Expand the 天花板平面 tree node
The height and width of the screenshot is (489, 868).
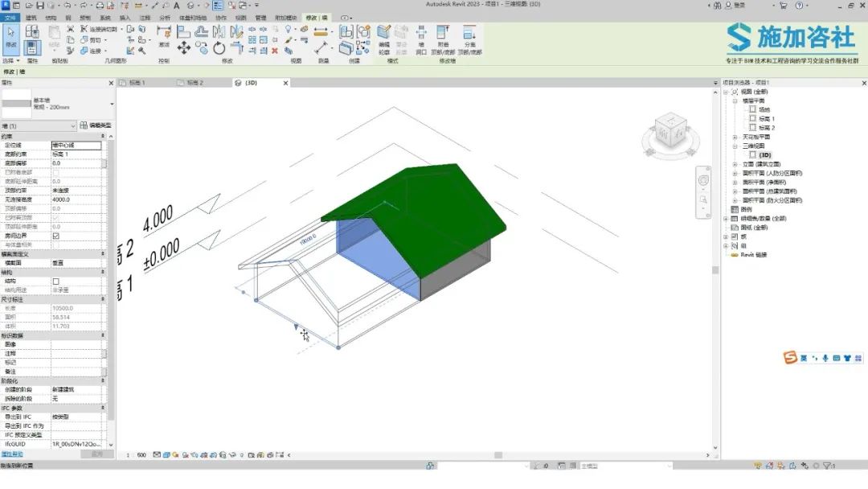click(x=735, y=137)
